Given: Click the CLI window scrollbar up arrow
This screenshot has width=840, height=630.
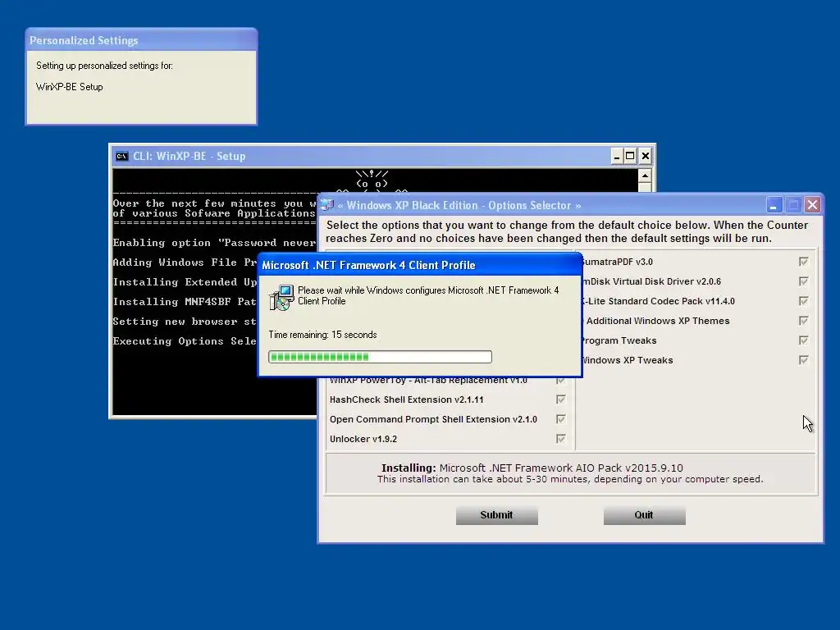Looking at the screenshot, I should click(x=645, y=176).
